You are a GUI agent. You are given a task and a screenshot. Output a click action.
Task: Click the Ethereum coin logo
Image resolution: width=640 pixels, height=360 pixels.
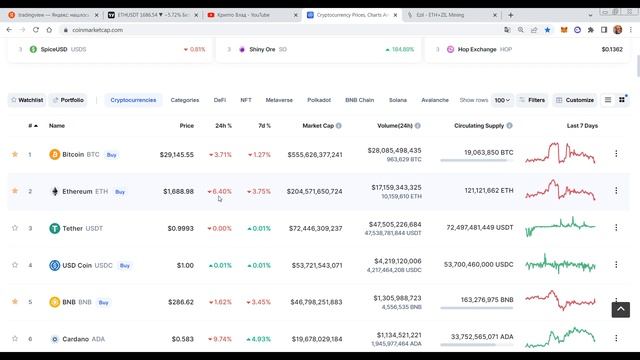pos(54,191)
